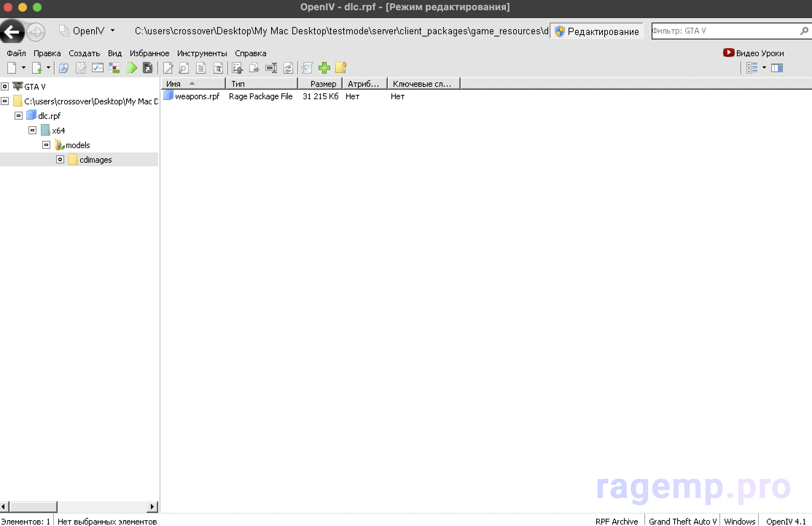Viewport: 812px width, 526px height.
Task: Open the Файл menu
Action: (x=16, y=53)
